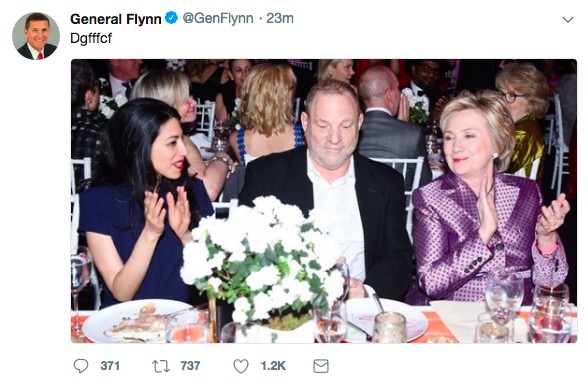Screen dimensions: 588x384
Task: Click the plate of food in photo
Action: tap(141, 322)
